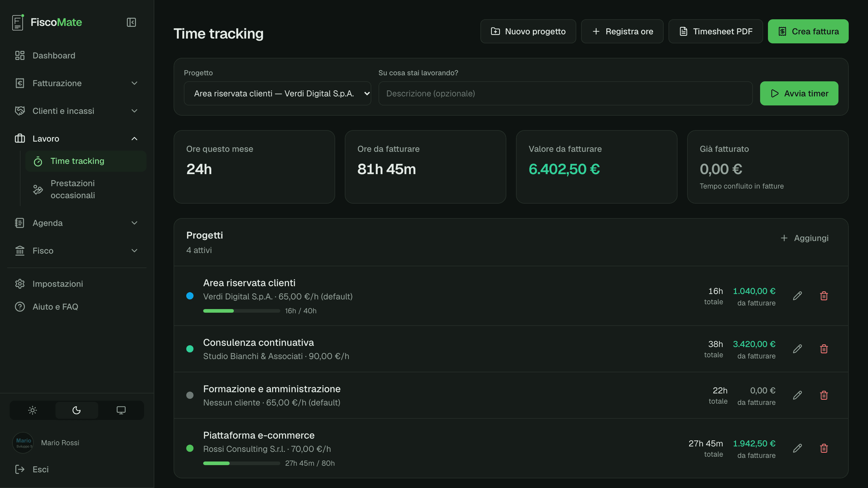Viewport: 868px width, 488px height.
Task: Click the 16h / 40h progress bar
Action: pyautogui.click(x=242, y=311)
